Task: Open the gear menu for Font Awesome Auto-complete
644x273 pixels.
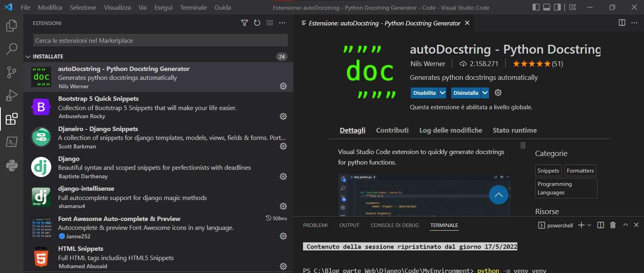Action: [x=283, y=236]
